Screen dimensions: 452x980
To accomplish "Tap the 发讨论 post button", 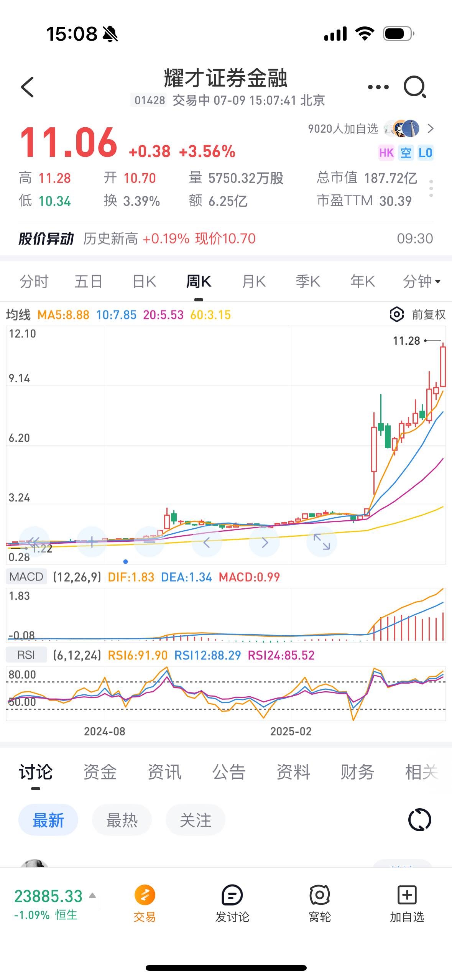I will pos(232,904).
